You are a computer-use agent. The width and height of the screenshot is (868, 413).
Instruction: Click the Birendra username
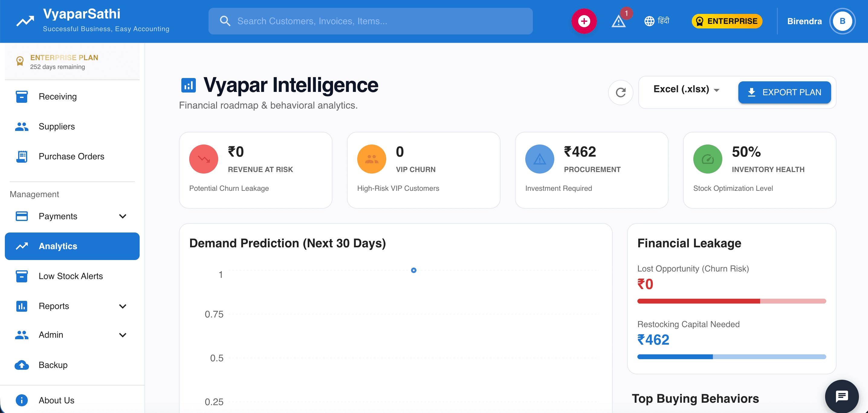click(804, 21)
